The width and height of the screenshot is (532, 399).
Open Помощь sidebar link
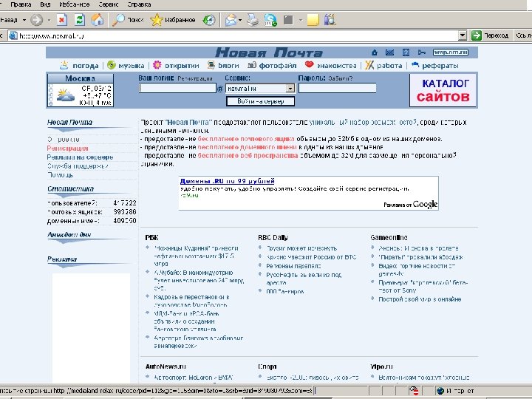(61, 174)
